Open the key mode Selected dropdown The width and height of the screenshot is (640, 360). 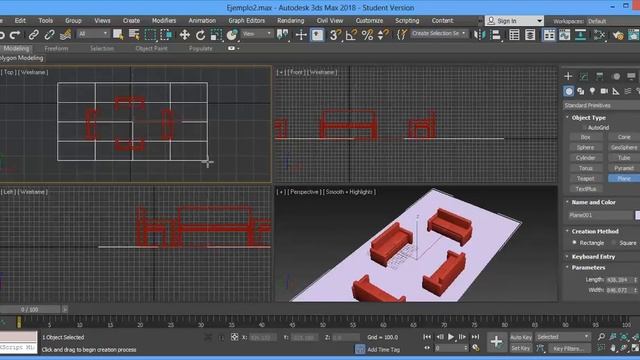563,337
